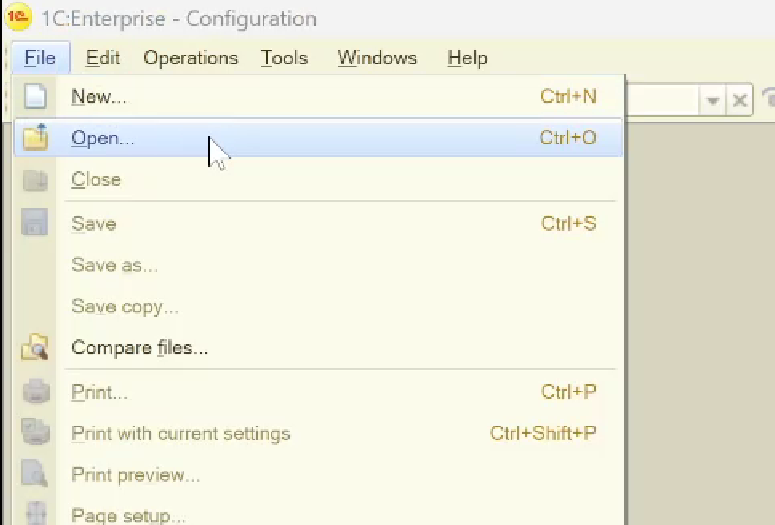This screenshot has width=775, height=525.
Task: Open the dropdown arrow beside the search field
Action: coord(713,100)
